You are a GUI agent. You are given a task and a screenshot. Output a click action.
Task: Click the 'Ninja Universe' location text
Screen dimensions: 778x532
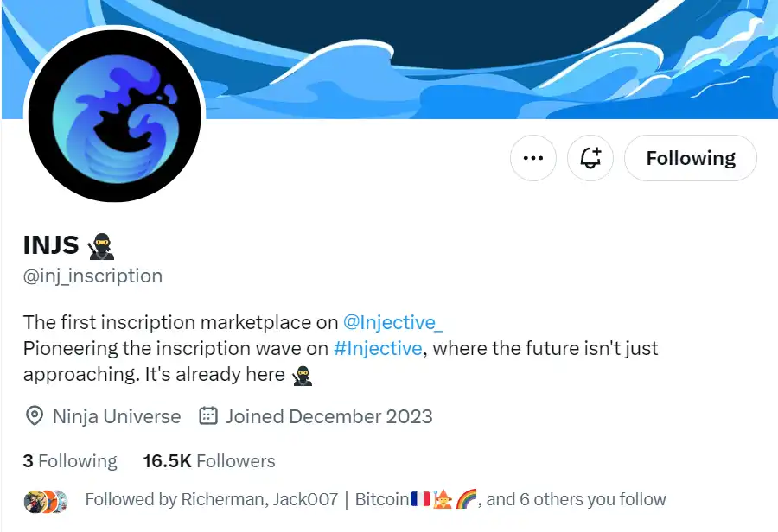pos(117,416)
